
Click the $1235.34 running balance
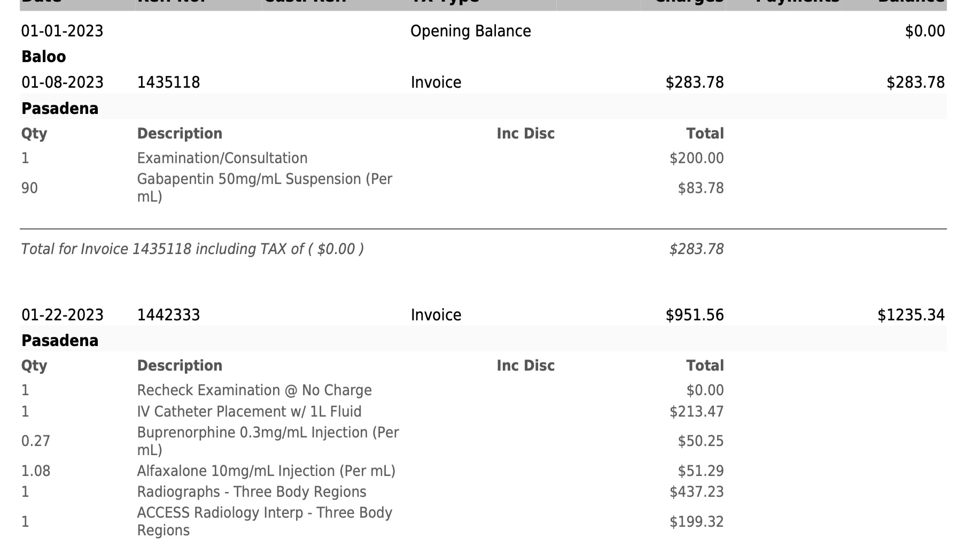[x=911, y=315]
